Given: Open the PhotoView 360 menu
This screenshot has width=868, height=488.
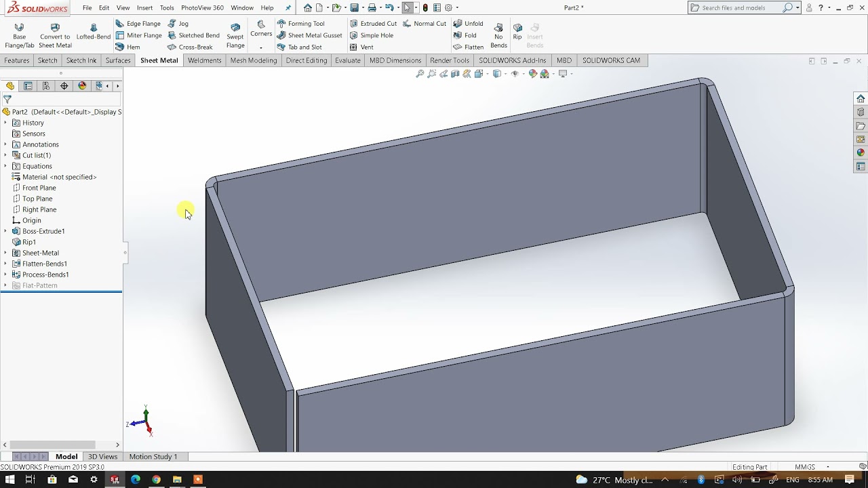Looking at the screenshot, I should pos(202,7).
